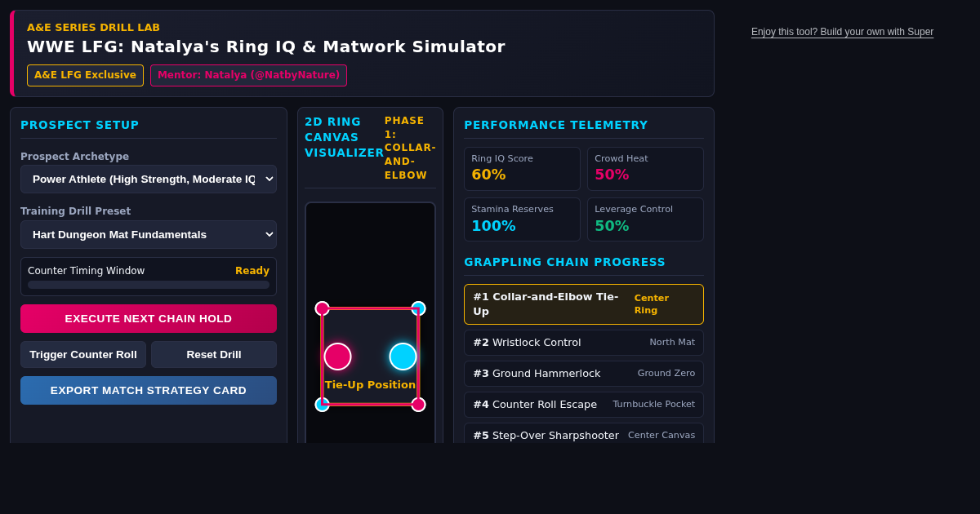This screenshot has height=514, width=980.
Task: Select chain step #5 Step-Over Sharpshooter
Action: click(x=584, y=435)
